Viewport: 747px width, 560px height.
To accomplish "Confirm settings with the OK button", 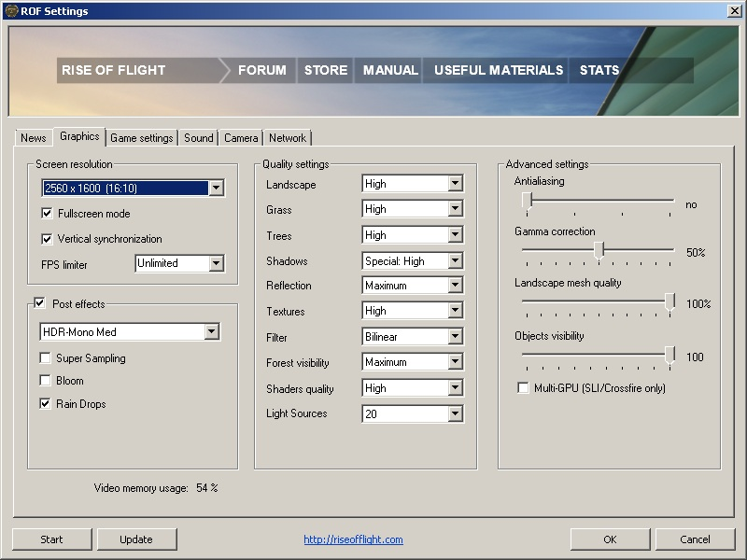I will (610, 539).
